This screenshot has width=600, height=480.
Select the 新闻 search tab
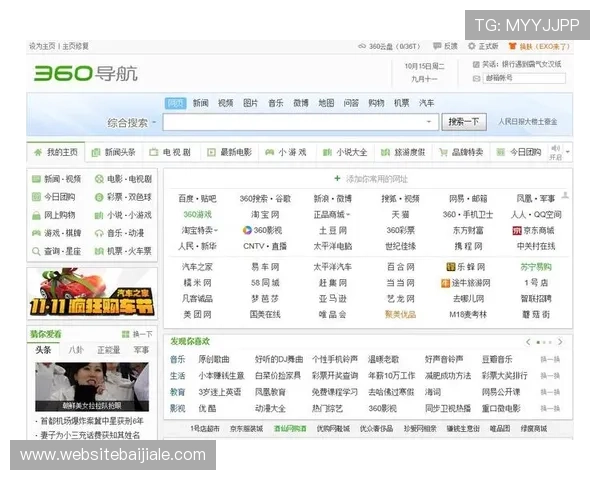pos(201,103)
